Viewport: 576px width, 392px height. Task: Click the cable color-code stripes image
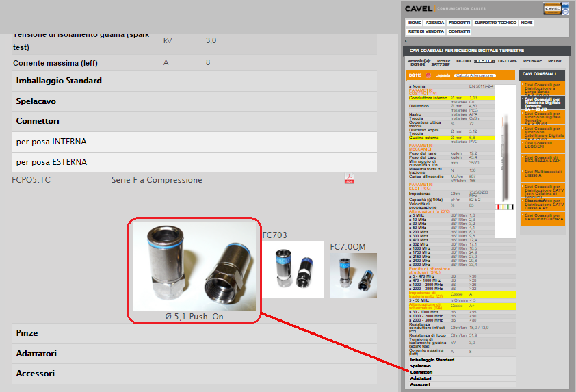[x=506, y=207]
